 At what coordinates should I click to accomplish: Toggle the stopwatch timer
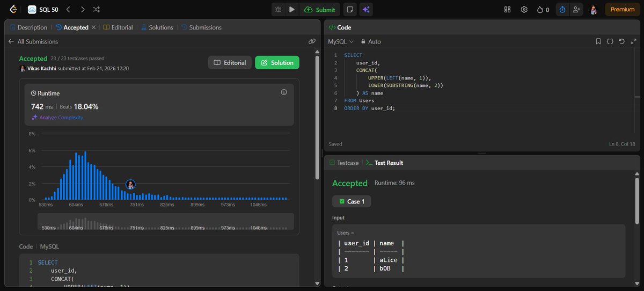562,9
